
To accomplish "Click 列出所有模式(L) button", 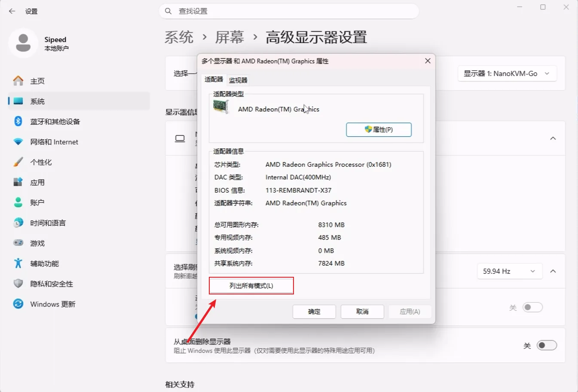I will tap(251, 286).
